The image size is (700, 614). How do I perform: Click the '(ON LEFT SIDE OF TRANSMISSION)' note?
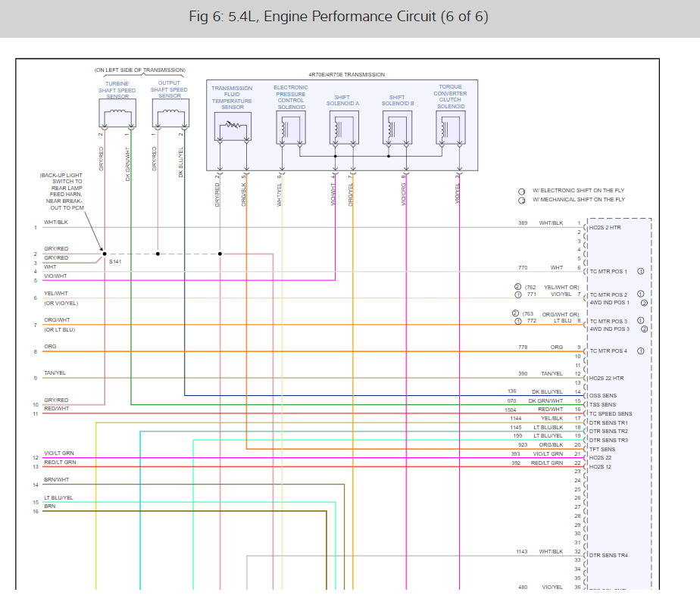point(139,70)
